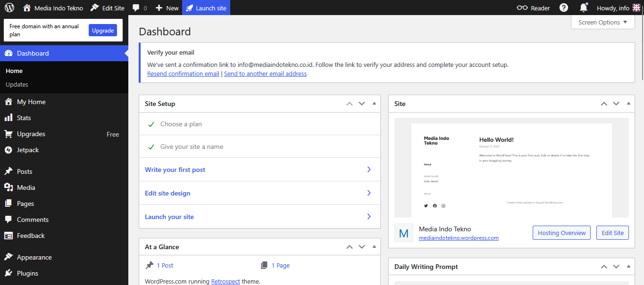Click the site's M avatar icon

pyautogui.click(x=404, y=233)
